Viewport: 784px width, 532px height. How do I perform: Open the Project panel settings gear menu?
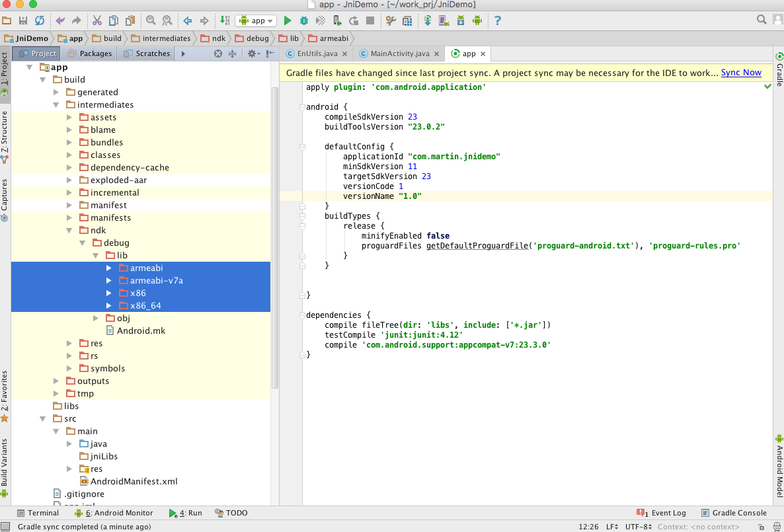[253, 54]
